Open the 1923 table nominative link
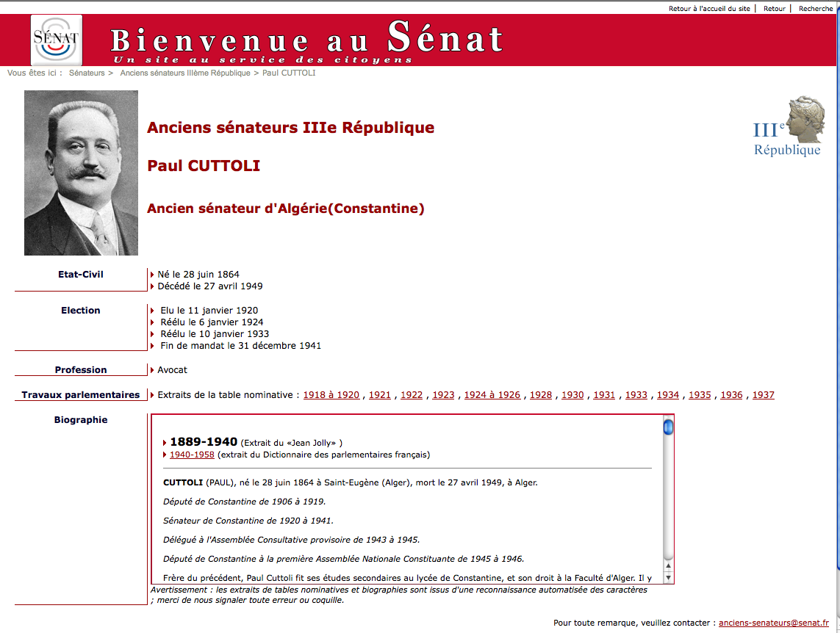840x633 pixels. pyautogui.click(x=443, y=395)
